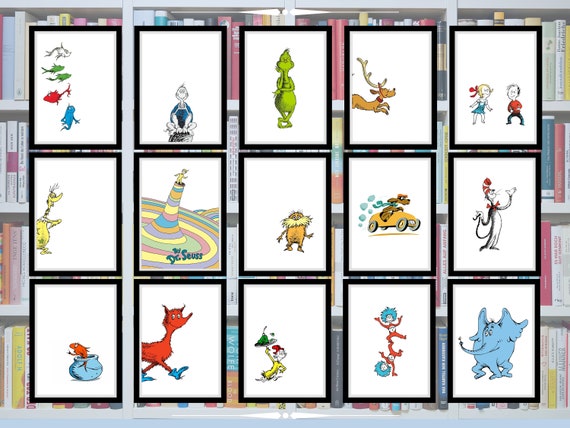
Task: Select the card with meditating bird character
Action: point(180,88)
